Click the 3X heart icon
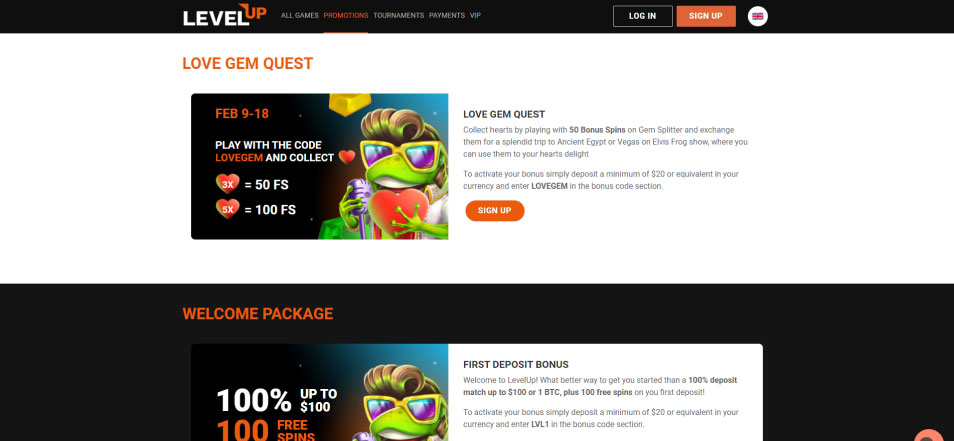 click(228, 184)
